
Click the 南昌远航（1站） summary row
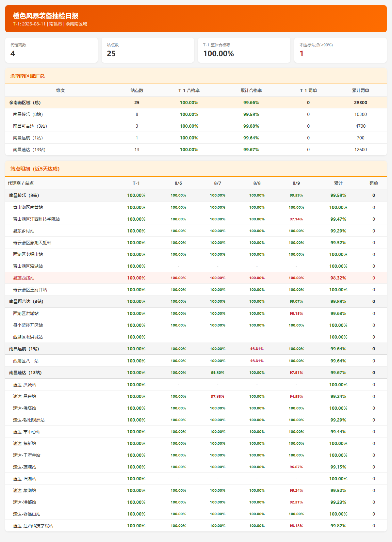coord(196,138)
